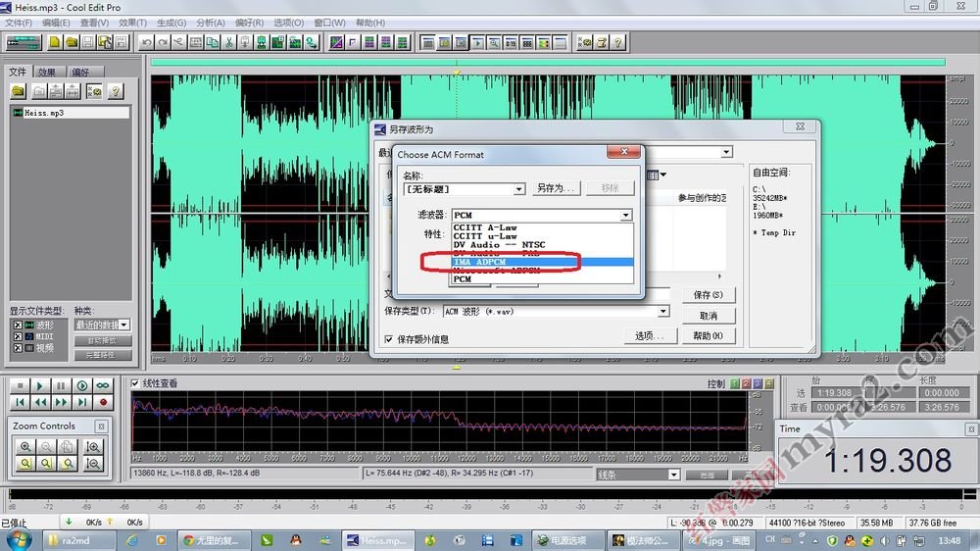Toggle the 波形 file type checkbox
The image size is (980, 551).
point(18,326)
